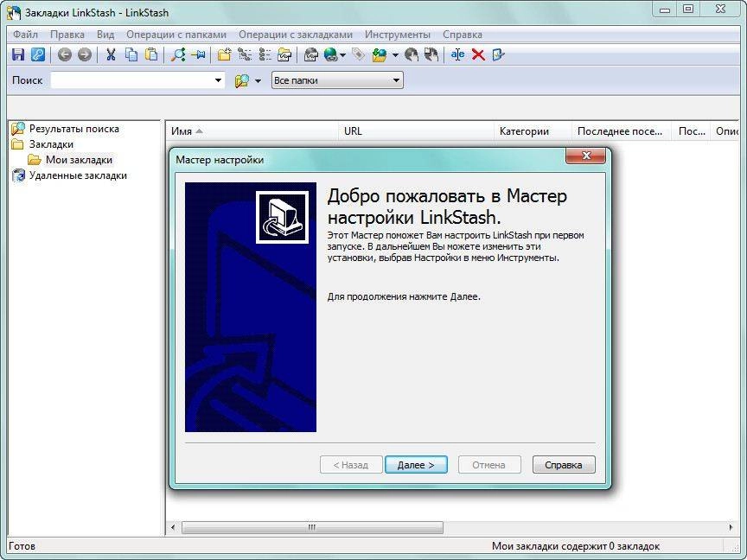The width and height of the screenshot is (747, 560).
Task: Maximize the LinkStash main window
Action: [688, 9]
